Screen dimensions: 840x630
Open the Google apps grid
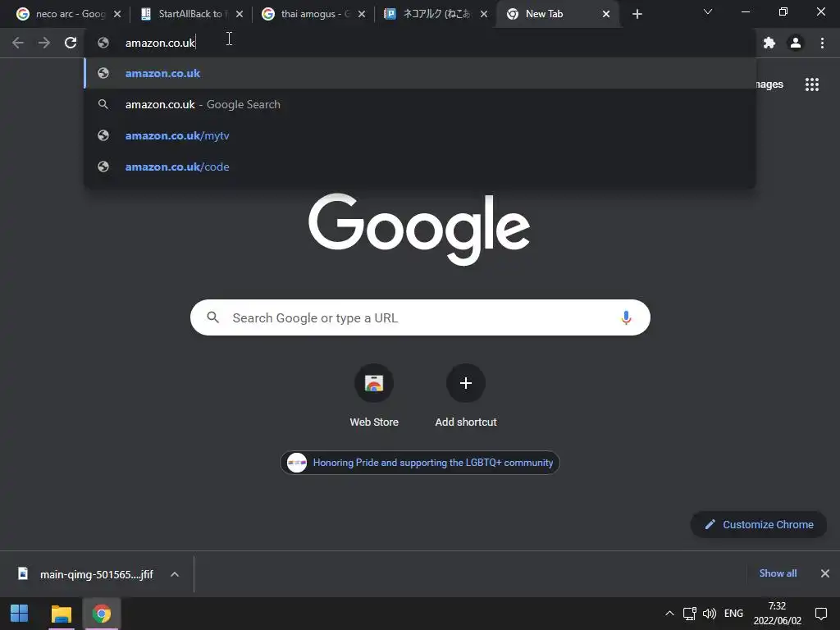click(812, 84)
